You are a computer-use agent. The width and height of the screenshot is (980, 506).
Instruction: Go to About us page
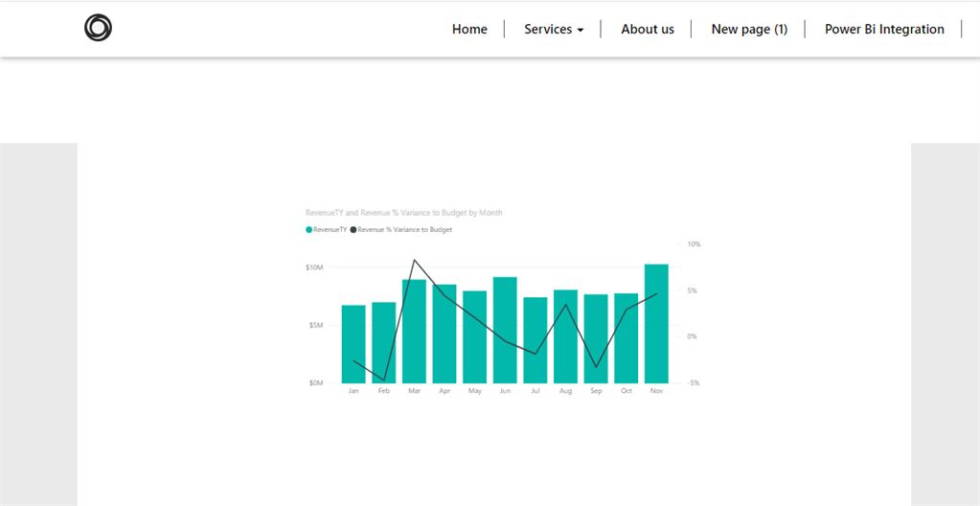point(648,29)
